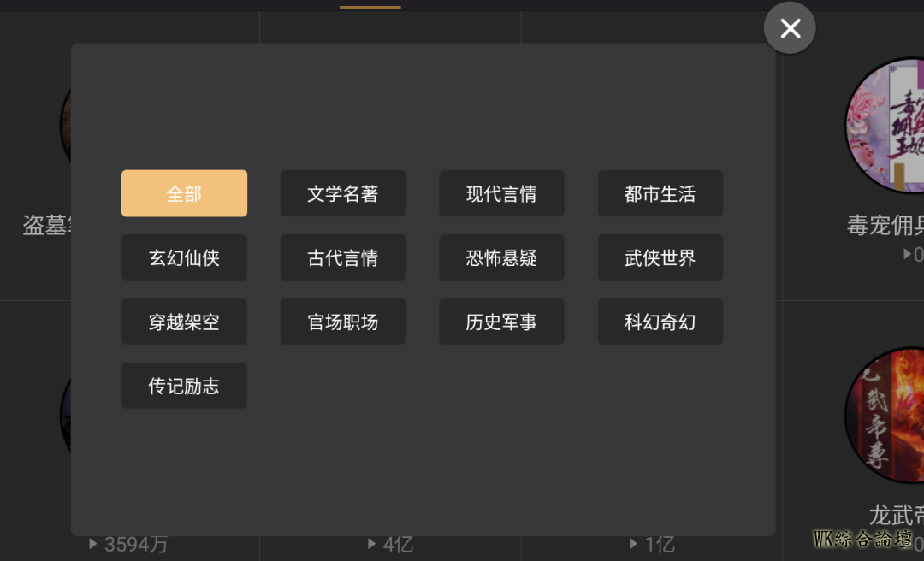Select the 传记励志 genre
The height and width of the screenshot is (561, 924).
click(184, 386)
